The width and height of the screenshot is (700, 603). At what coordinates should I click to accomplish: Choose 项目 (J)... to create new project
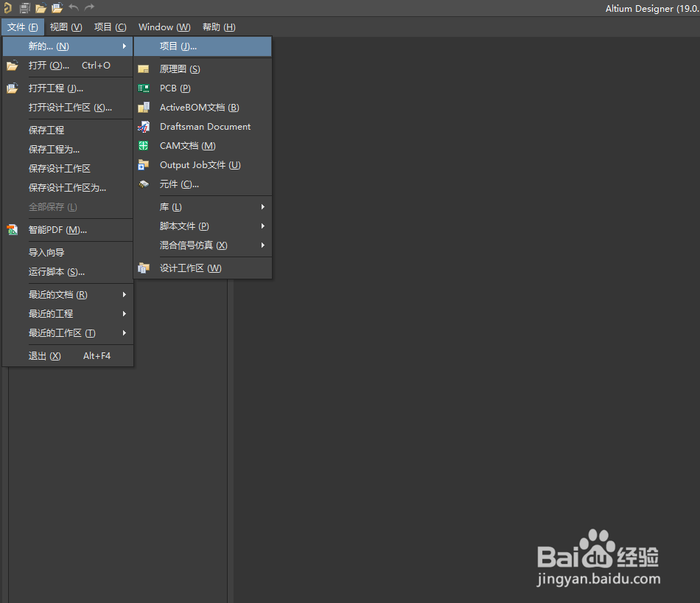pos(203,46)
